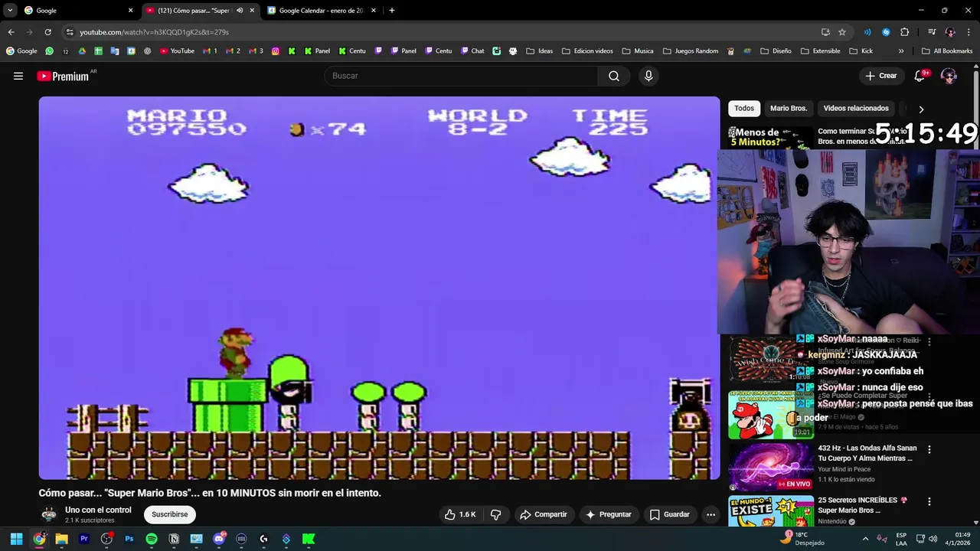Screen dimensions: 980x551
Task: Select the Todos filter chip
Action: [744, 108]
